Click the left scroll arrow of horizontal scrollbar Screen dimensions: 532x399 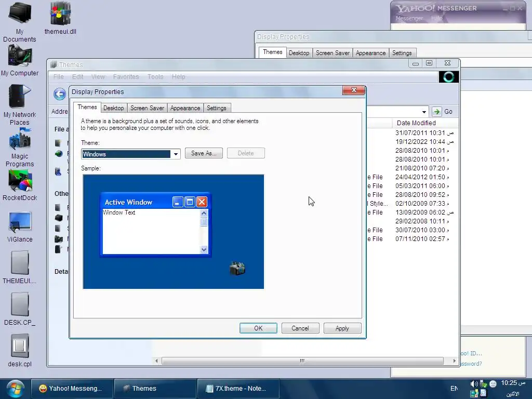pos(156,361)
